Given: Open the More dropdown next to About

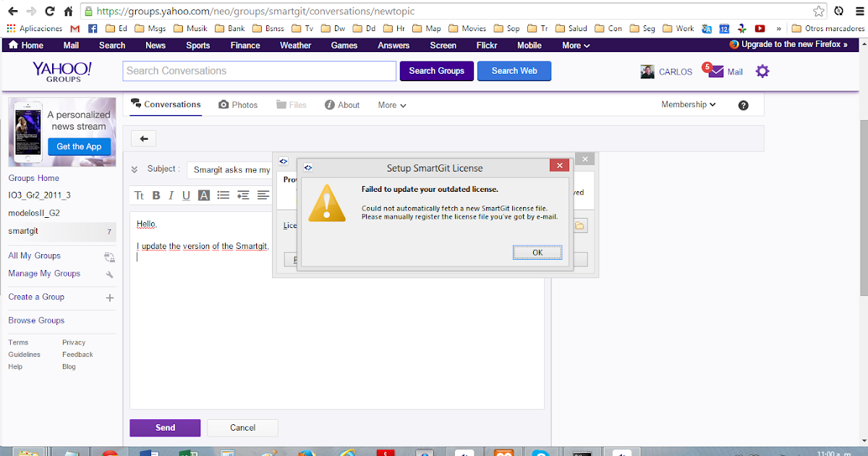Looking at the screenshot, I should coord(392,105).
